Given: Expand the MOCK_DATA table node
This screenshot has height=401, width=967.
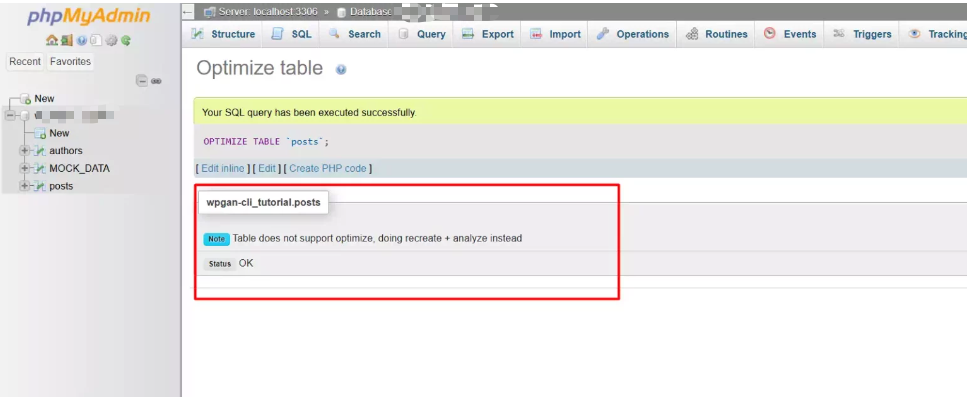Looking at the screenshot, I should click(x=25, y=168).
